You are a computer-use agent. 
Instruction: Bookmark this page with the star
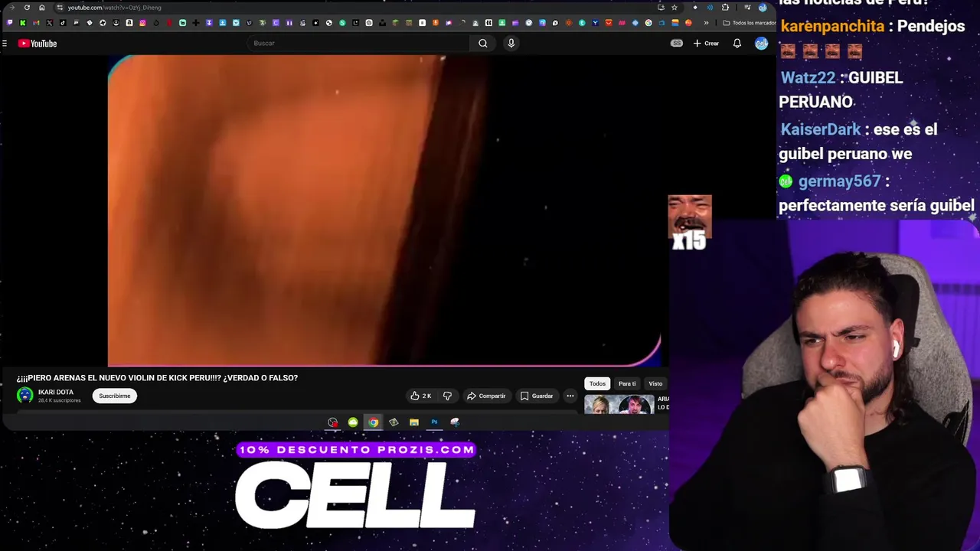[x=675, y=8]
